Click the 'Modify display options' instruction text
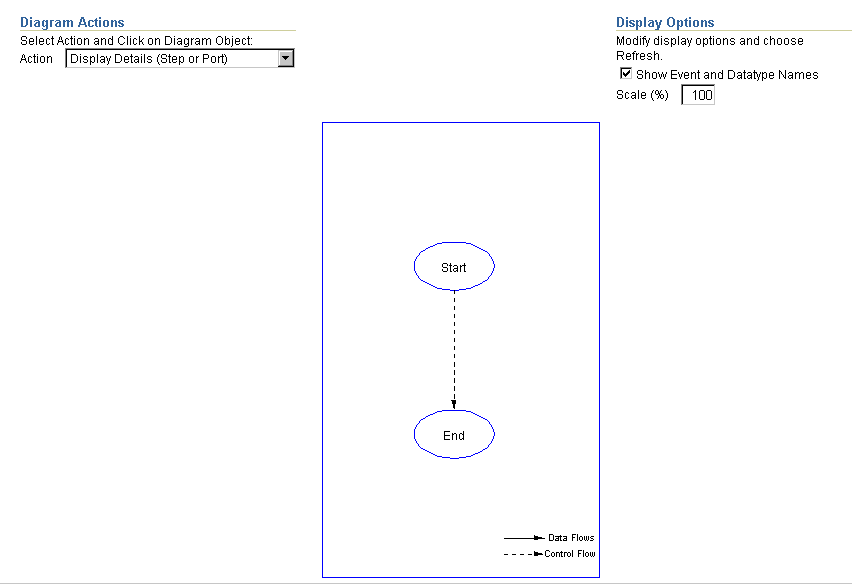 (x=710, y=48)
